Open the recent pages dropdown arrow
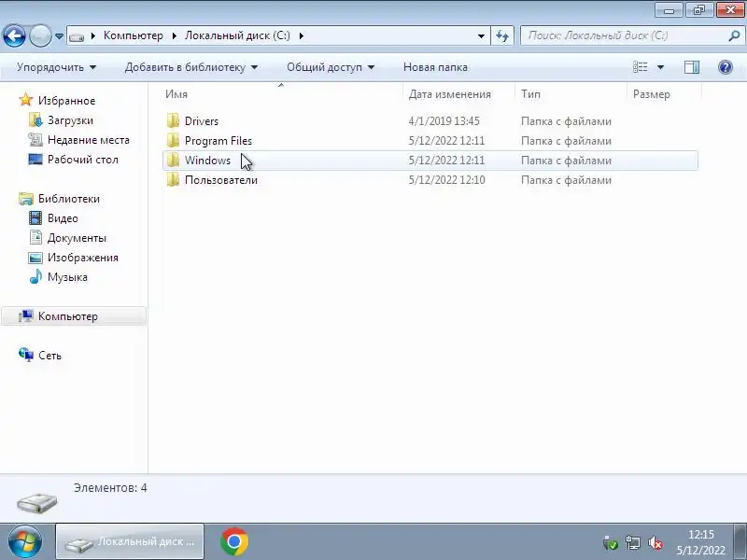The height and width of the screenshot is (560, 747). (59, 36)
